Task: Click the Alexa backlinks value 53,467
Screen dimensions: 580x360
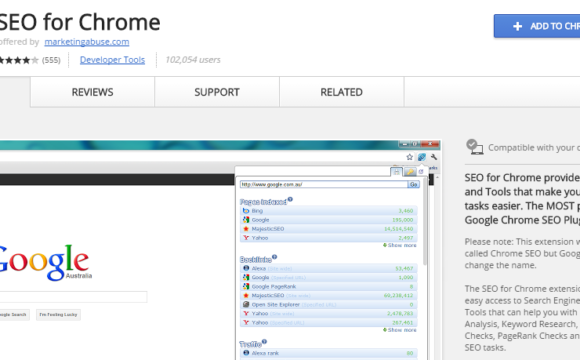Action: [404, 269]
